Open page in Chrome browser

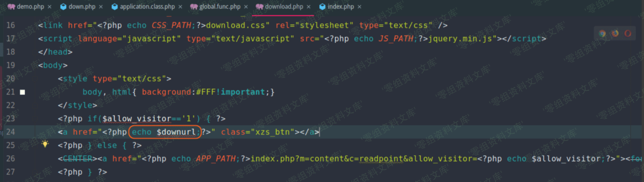coord(602,34)
